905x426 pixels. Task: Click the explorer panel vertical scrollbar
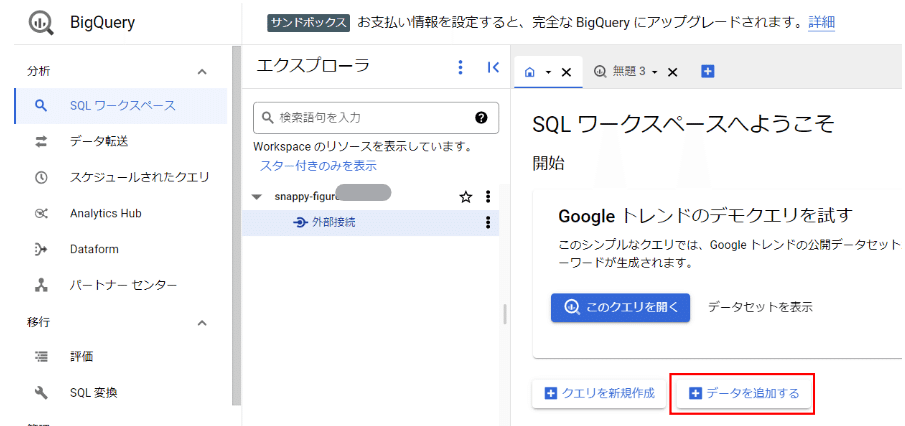(504, 315)
